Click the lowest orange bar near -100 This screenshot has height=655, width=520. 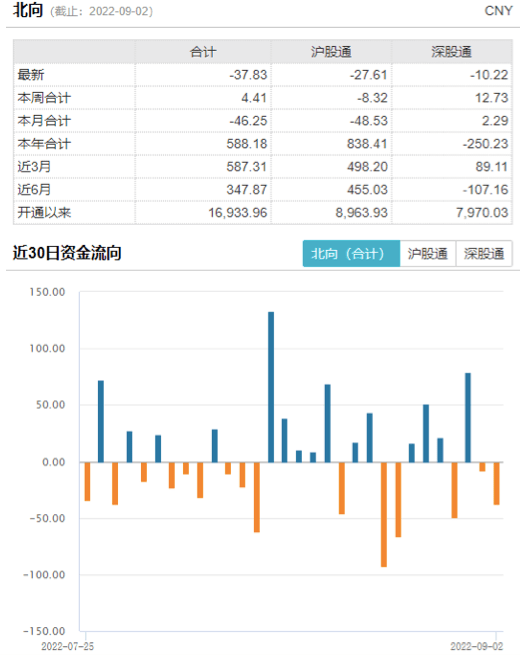pos(384,514)
